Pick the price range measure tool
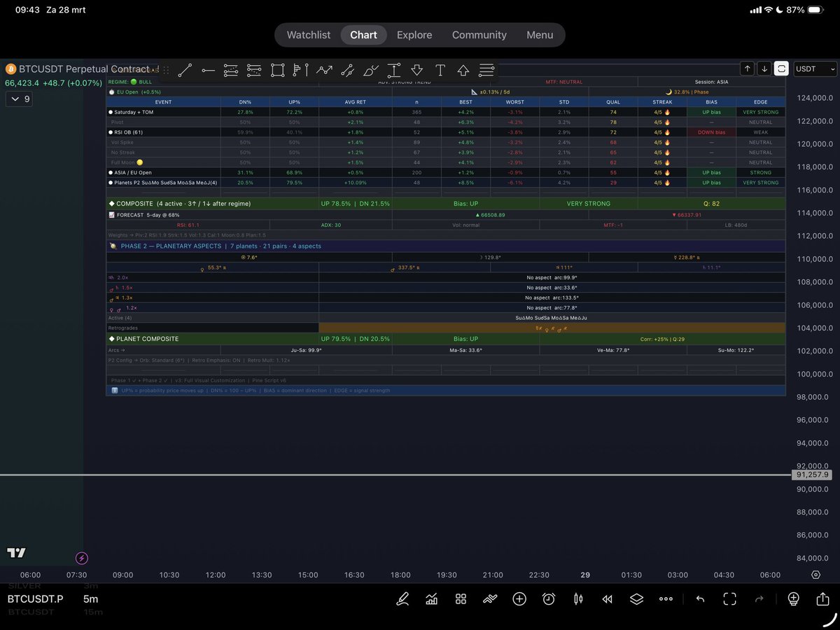Viewport: 840px width, 630px height. click(394, 70)
